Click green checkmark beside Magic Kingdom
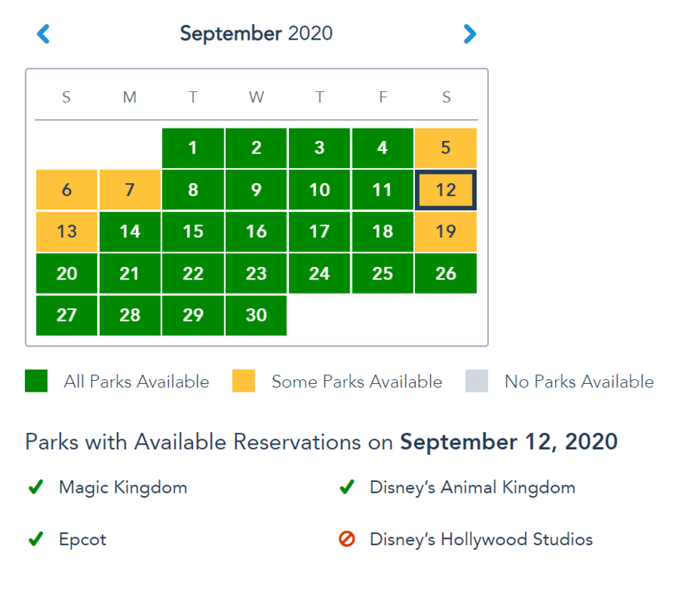Image resolution: width=700 pixels, height=598 pixels. (x=36, y=487)
